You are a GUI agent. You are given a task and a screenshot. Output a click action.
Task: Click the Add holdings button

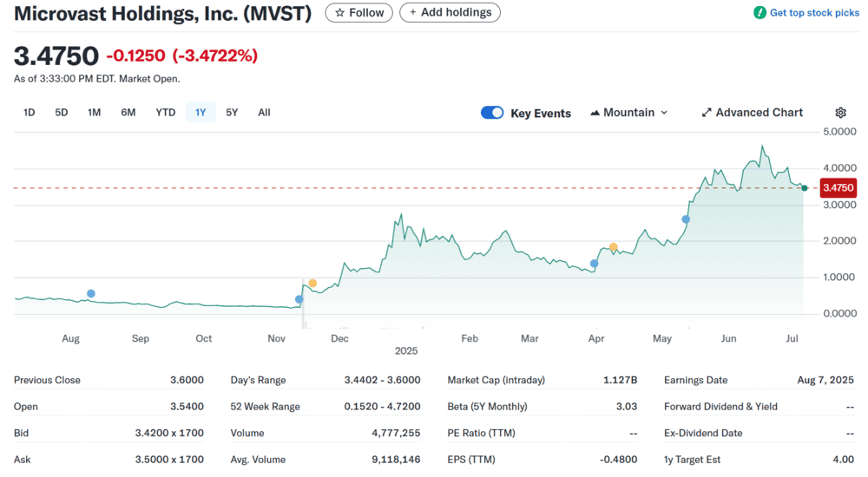pos(450,13)
